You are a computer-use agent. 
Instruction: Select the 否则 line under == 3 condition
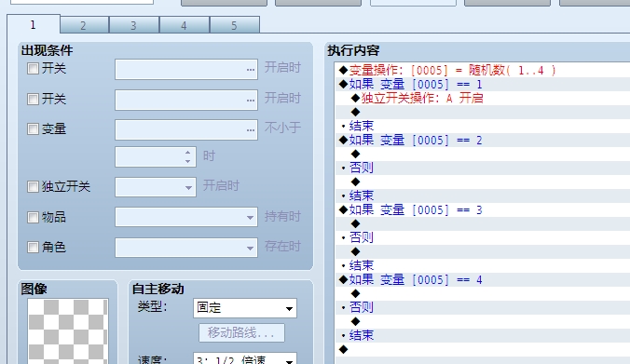click(482, 237)
